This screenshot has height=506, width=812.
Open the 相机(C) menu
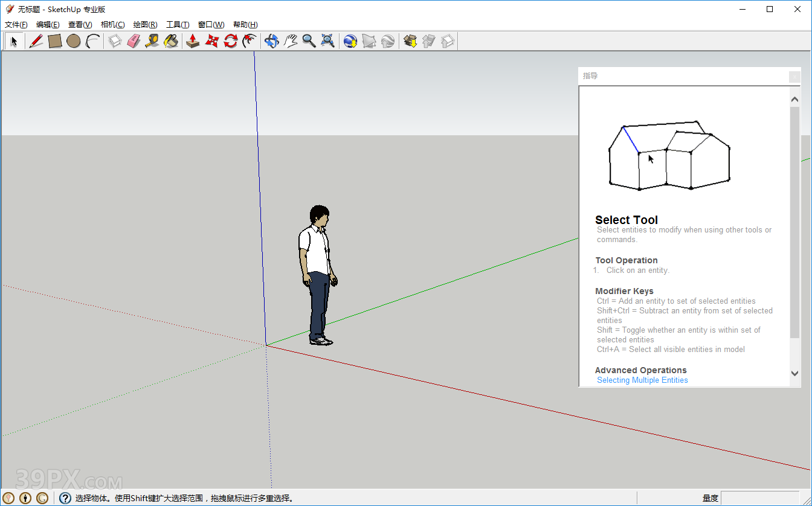pos(112,24)
